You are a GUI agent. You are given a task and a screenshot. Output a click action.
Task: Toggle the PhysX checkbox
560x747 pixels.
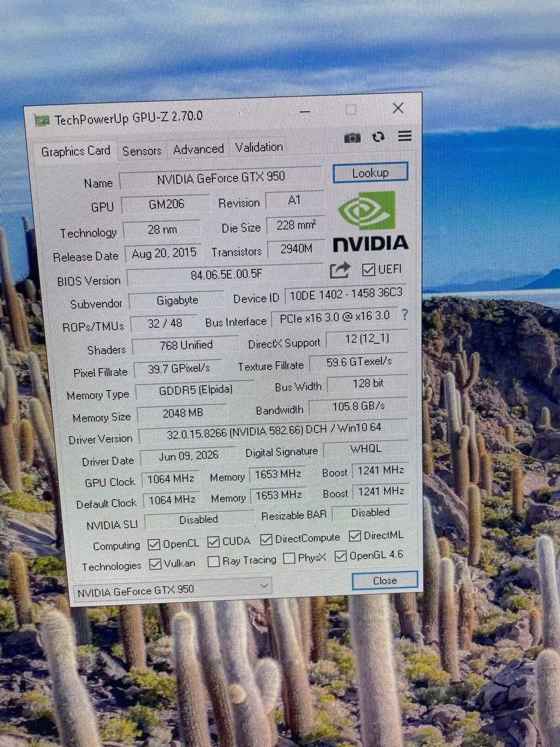click(x=289, y=558)
